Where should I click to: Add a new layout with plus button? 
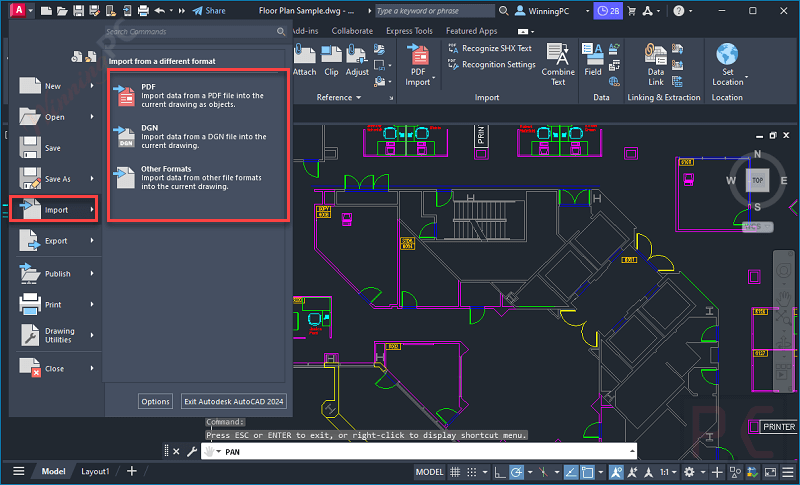[x=132, y=471]
